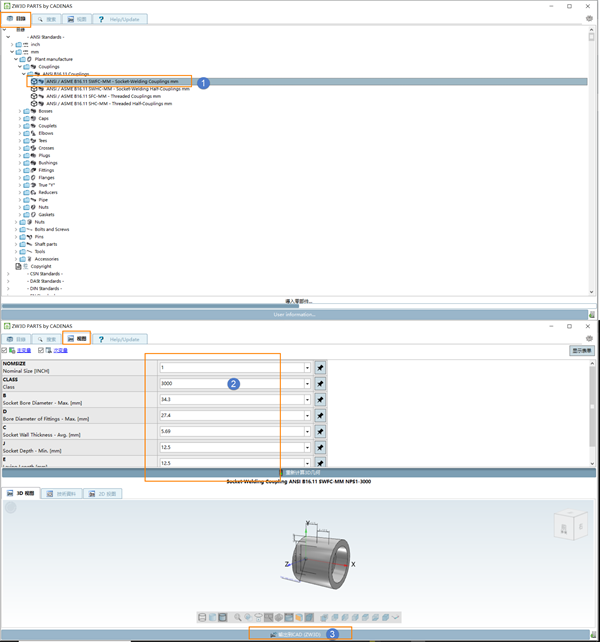The height and width of the screenshot is (642, 600).
Task: Expand the Shaft parts folder
Action: (x=16, y=244)
